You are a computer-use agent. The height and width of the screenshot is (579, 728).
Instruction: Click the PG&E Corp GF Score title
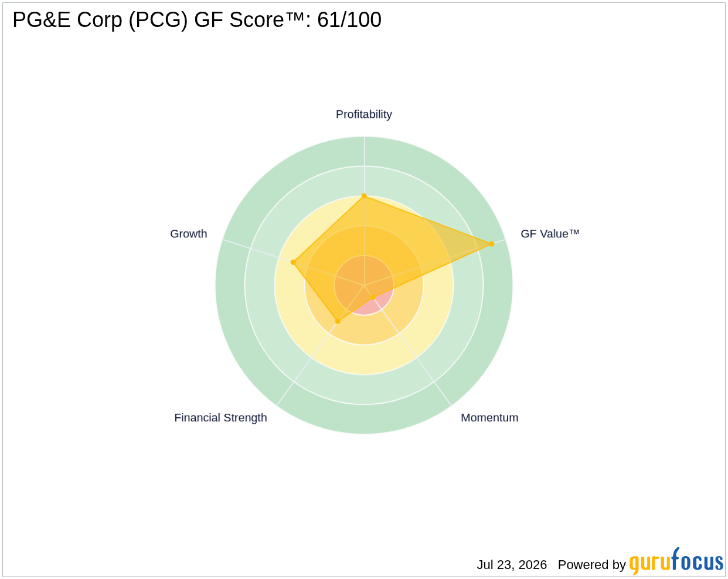coord(197,20)
